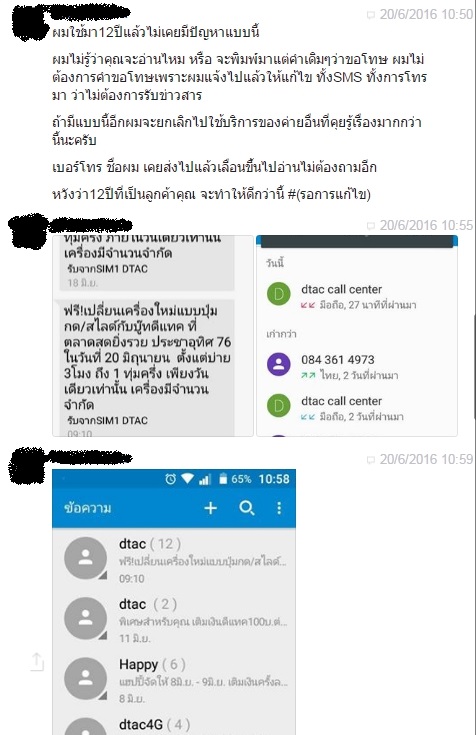Click the share upload icon at left
The image size is (476, 735).
pos(37,661)
